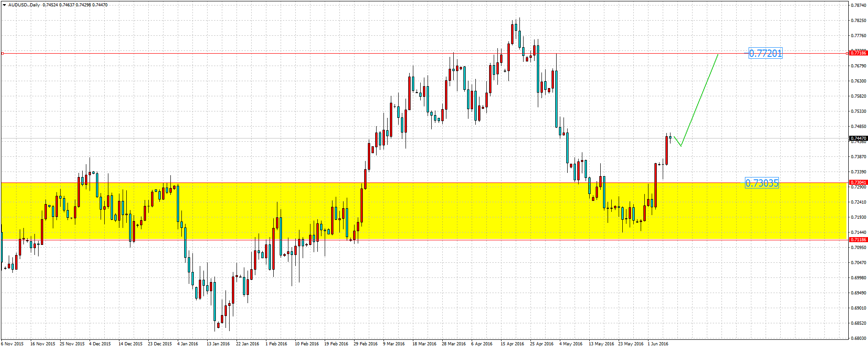Click the red 0.71186 price tag

tap(858, 240)
